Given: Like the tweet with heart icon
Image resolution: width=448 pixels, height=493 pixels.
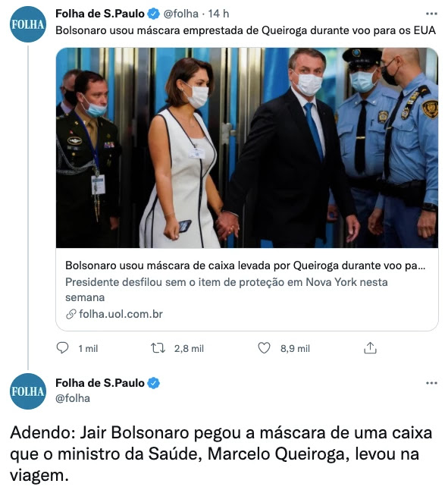Looking at the screenshot, I should [x=264, y=348].
